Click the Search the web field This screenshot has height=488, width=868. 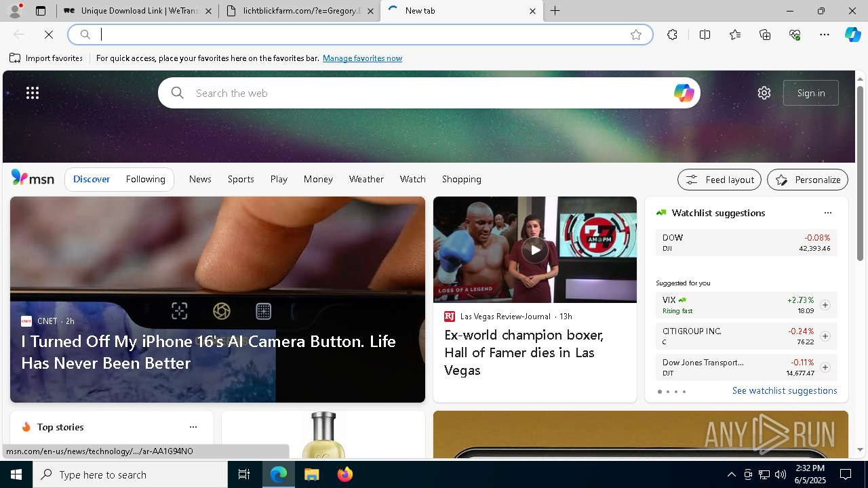coord(429,93)
